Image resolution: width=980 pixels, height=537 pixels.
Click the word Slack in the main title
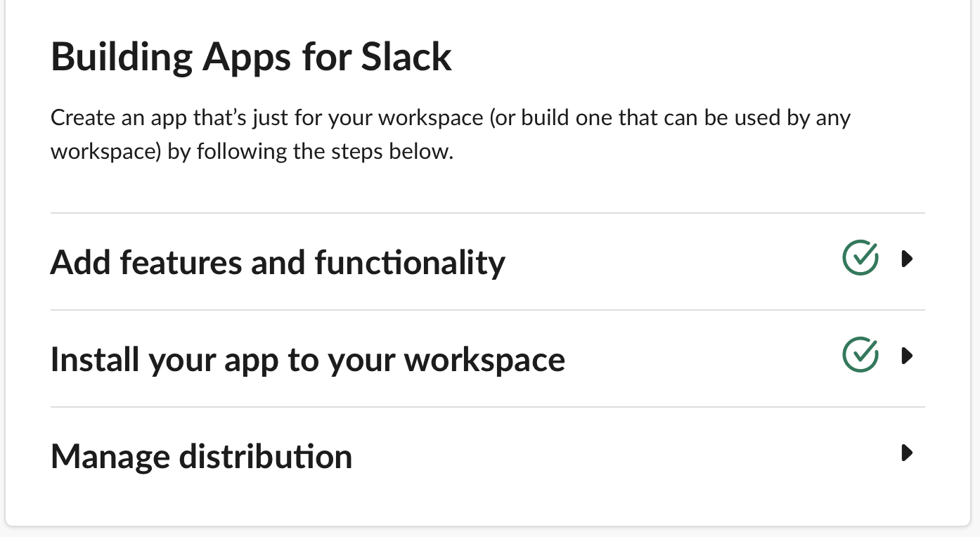(x=406, y=57)
